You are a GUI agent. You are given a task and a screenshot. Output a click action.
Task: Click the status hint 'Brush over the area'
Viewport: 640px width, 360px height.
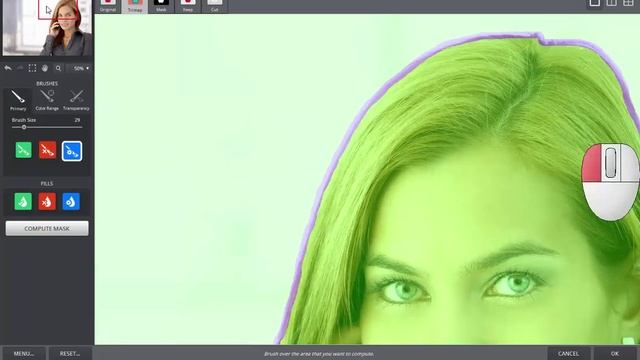coord(319,354)
